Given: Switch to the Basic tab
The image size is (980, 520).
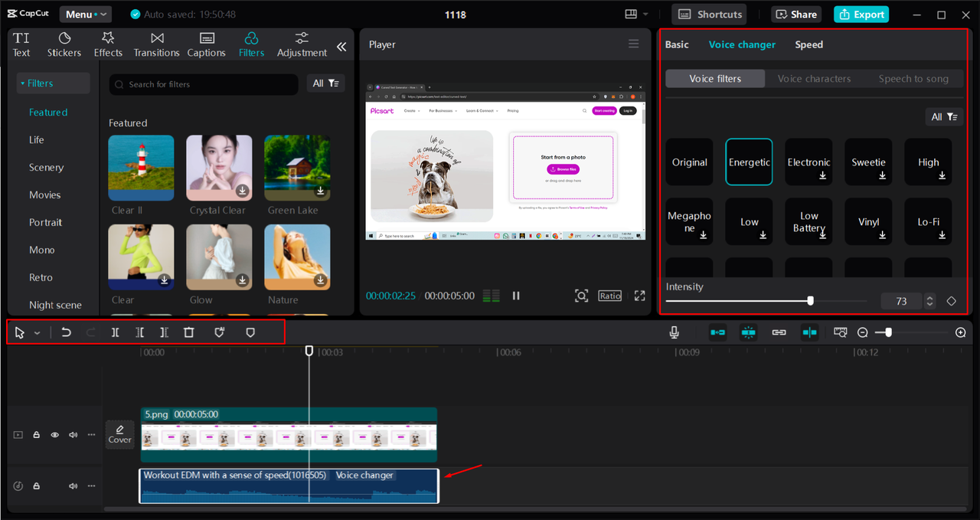Looking at the screenshot, I should click(x=677, y=44).
